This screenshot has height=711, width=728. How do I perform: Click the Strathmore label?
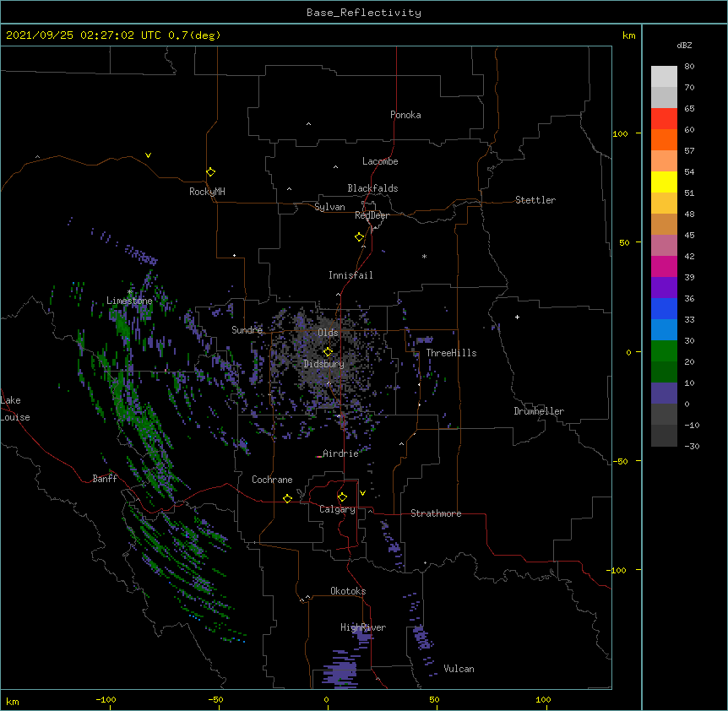[x=436, y=513]
